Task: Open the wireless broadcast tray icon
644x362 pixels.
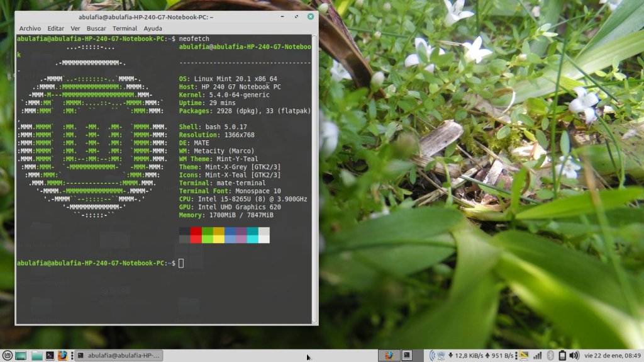Action: click(433, 356)
